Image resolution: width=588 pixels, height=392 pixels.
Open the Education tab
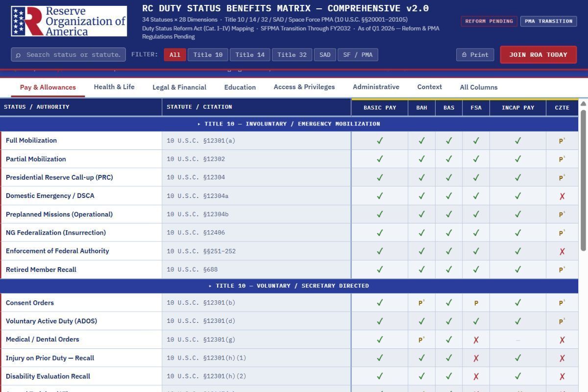(x=240, y=87)
